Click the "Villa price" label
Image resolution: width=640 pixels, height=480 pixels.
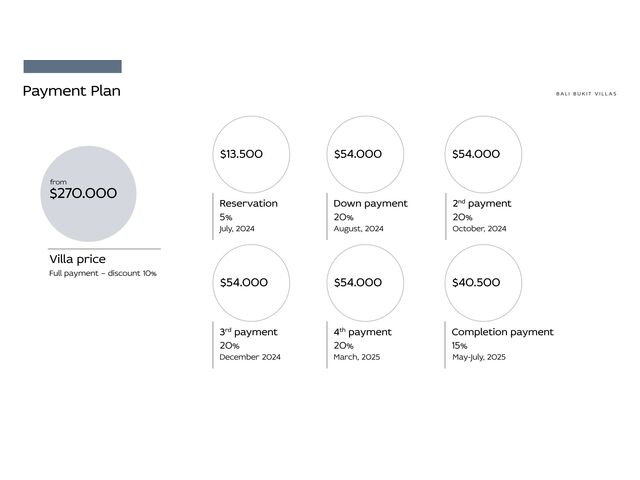tap(77, 259)
